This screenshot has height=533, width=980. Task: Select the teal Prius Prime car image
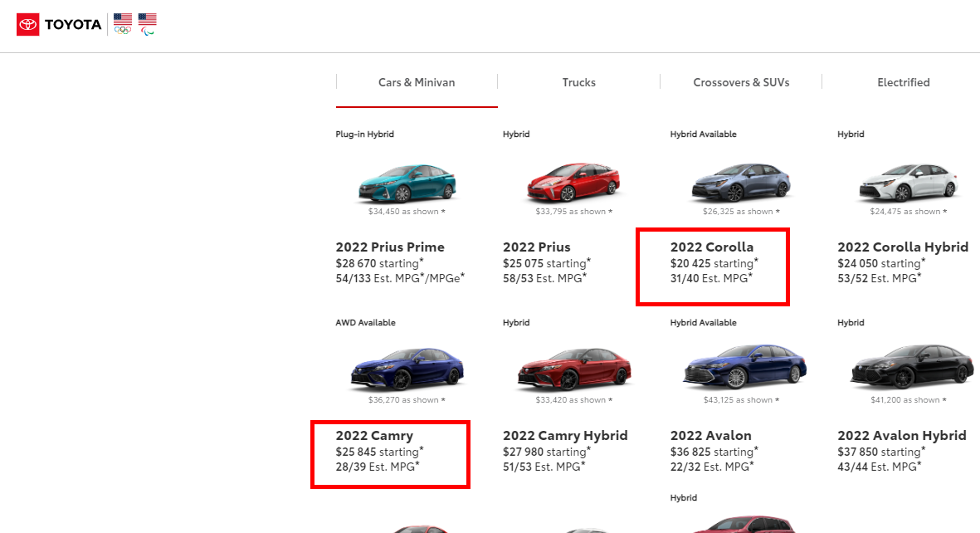407,182
